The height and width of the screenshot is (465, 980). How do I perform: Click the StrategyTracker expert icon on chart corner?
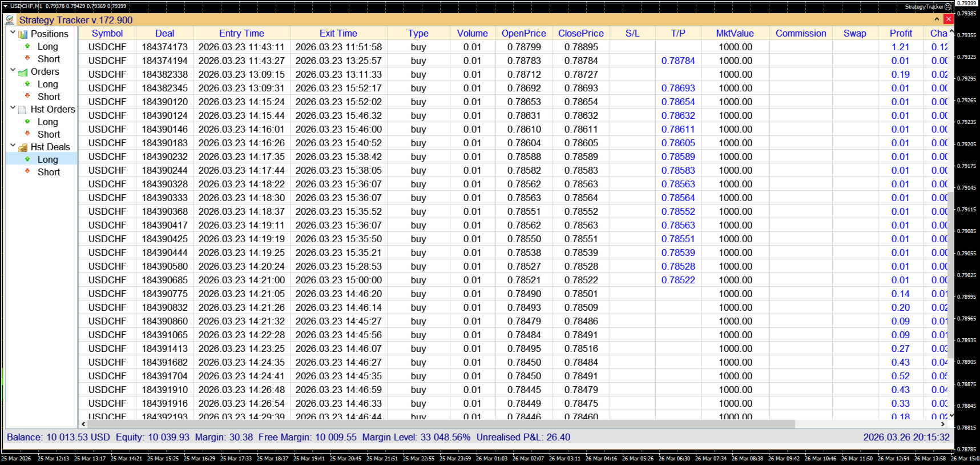click(948, 7)
